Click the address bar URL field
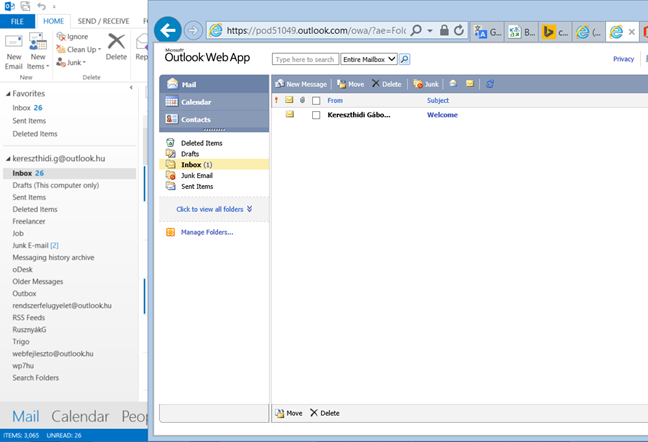The width and height of the screenshot is (648, 442). click(316, 31)
